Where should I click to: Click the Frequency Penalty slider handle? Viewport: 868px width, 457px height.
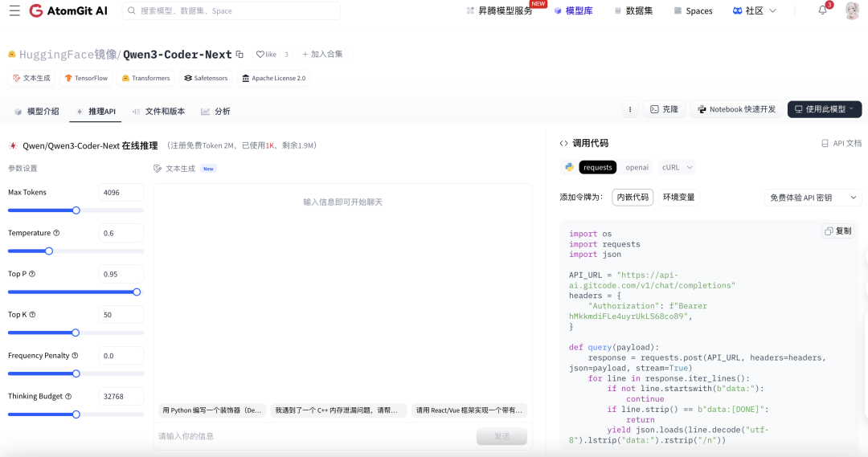point(76,373)
